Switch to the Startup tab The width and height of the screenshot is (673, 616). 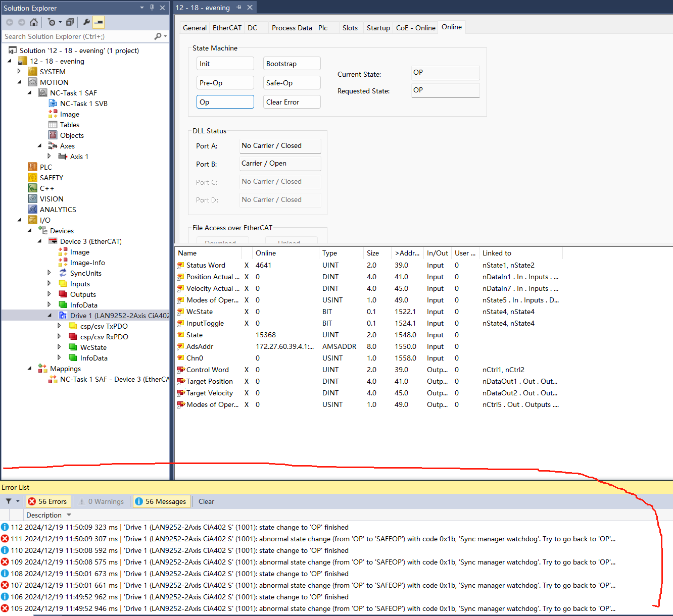pyautogui.click(x=378, y=28)
